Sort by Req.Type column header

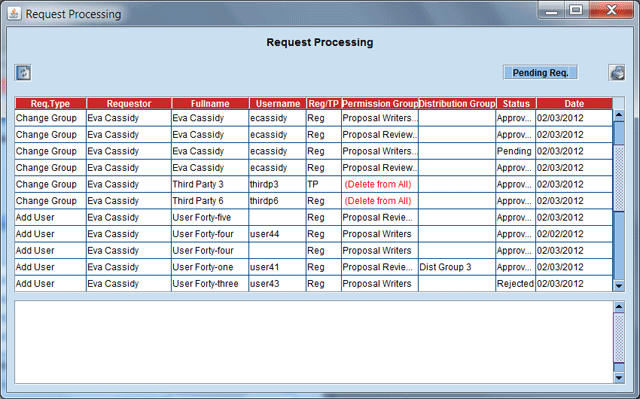(x=51, y=104)
